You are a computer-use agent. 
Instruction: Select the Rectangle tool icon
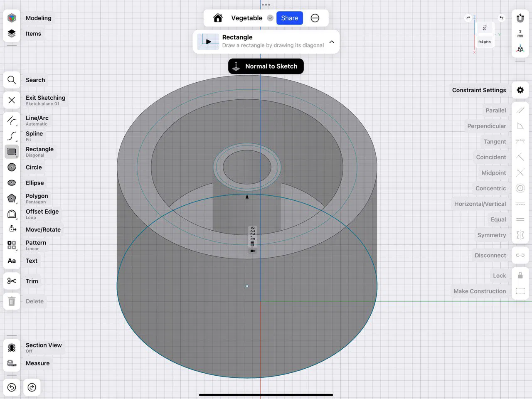coord(12,152)
